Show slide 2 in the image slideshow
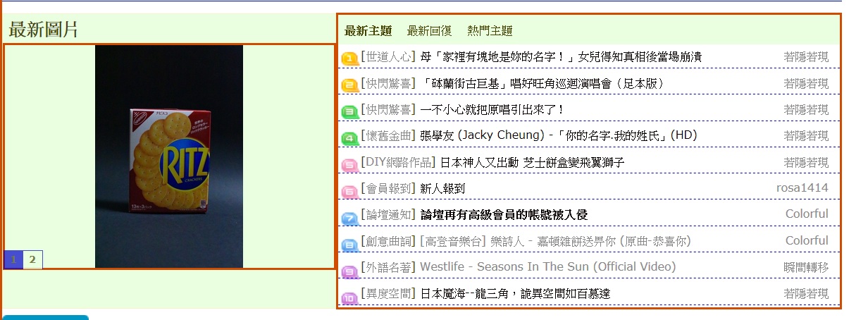868x320 pixels. click(32, 259)
